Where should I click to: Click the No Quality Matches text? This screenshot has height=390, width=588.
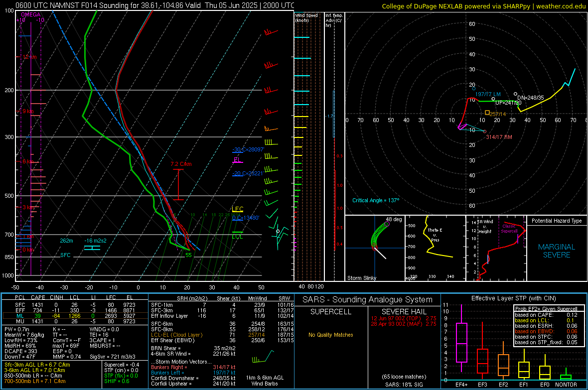pyautogui.click(x=331, y=335)
